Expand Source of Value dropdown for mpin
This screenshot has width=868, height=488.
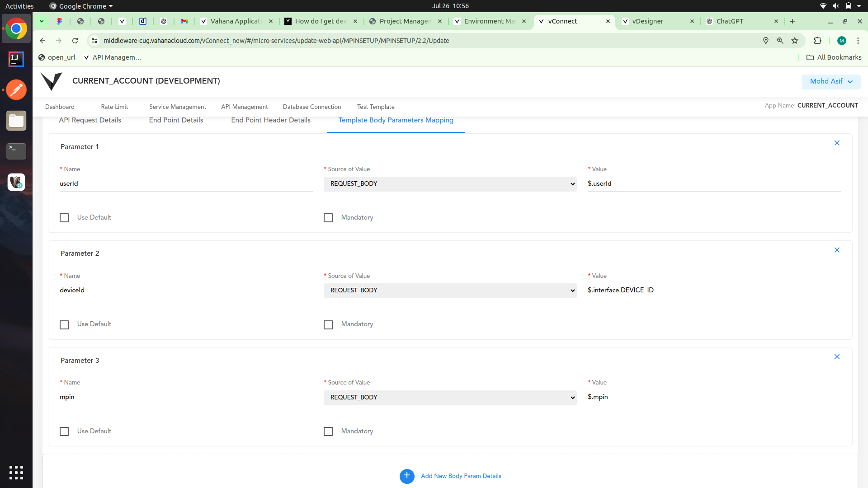click(x=450, y=397)
